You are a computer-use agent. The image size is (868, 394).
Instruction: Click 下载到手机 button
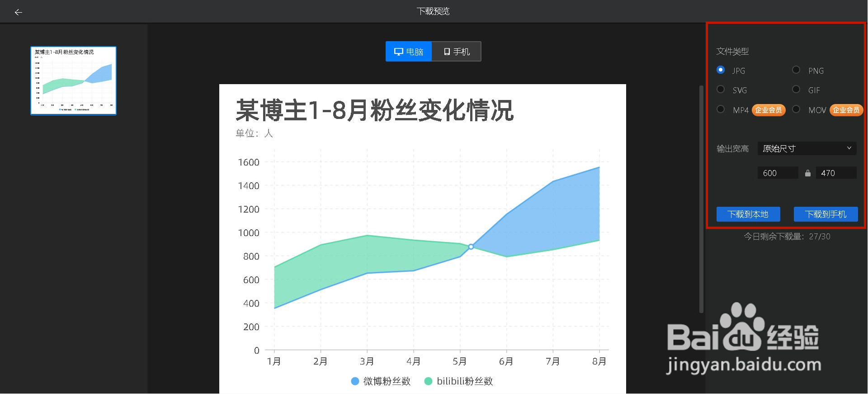tap(826, 214)
